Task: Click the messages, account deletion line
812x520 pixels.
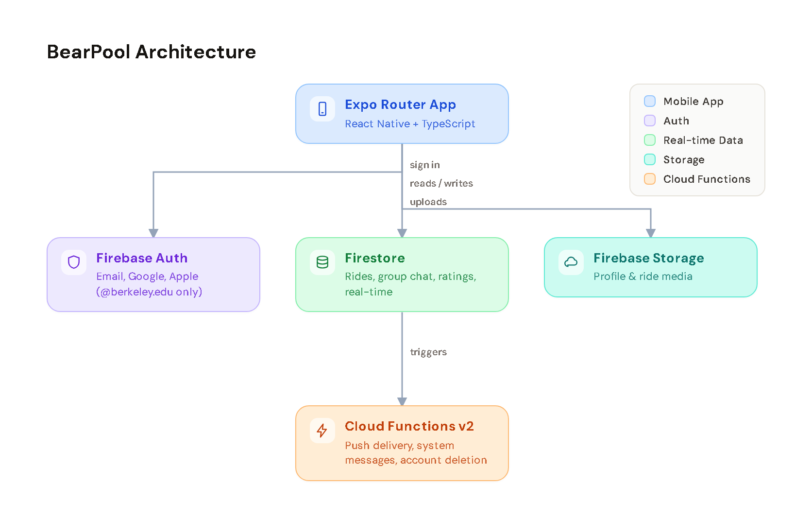Action: 416,460
